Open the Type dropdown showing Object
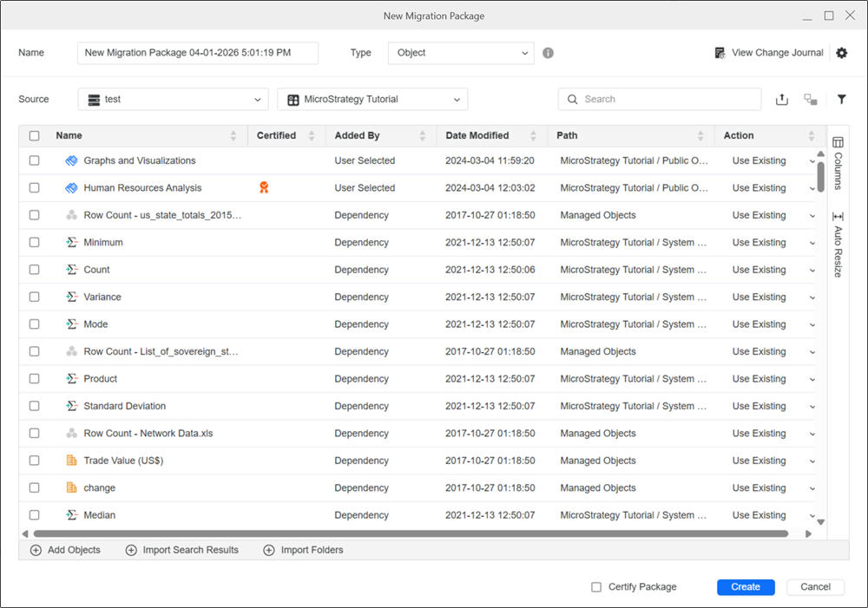The height and width of the screenshot is (608, 868). tap(460, 53)
